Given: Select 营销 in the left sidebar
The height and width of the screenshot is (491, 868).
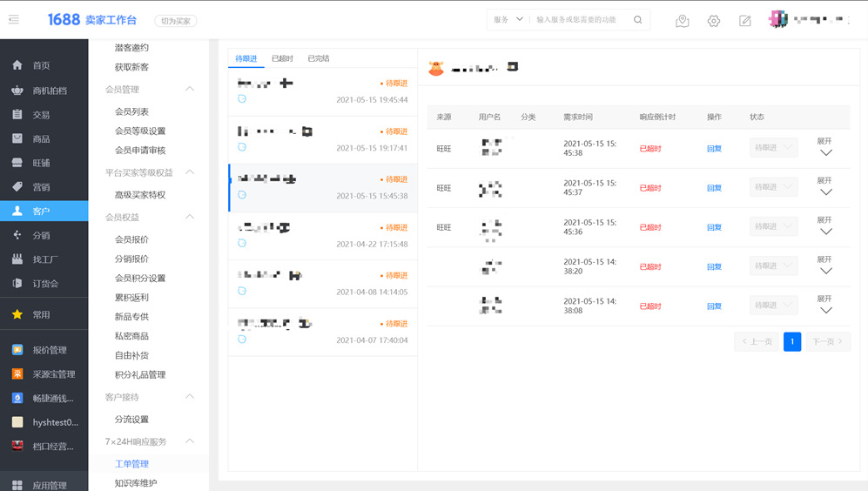Looking at the screenshot, I should click(41, 187).
